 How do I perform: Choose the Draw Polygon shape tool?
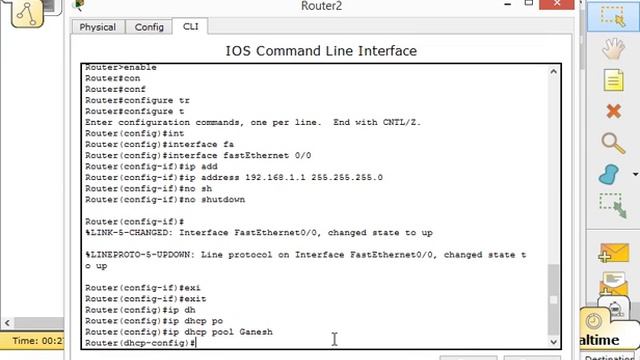[x=609, y=175]
